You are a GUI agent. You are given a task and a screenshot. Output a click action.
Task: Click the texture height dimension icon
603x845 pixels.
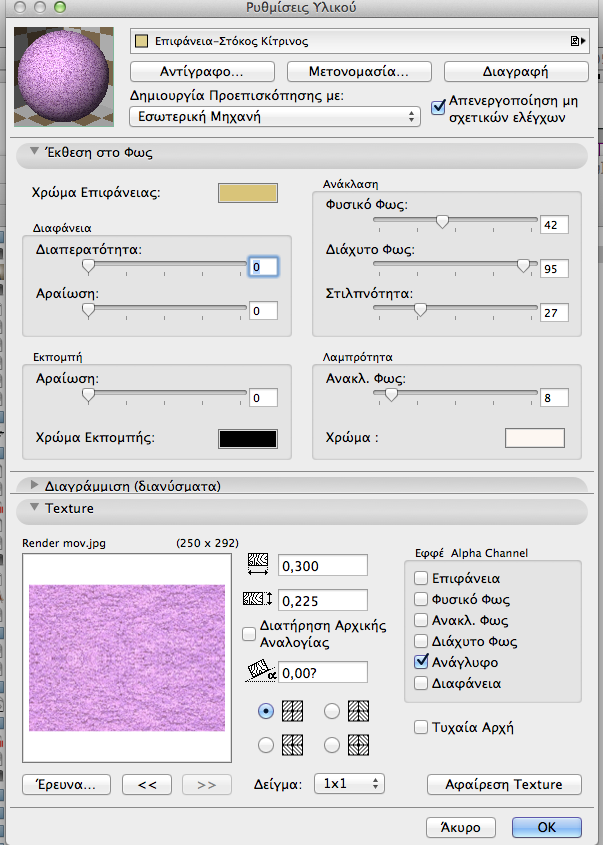click(258, 600)
